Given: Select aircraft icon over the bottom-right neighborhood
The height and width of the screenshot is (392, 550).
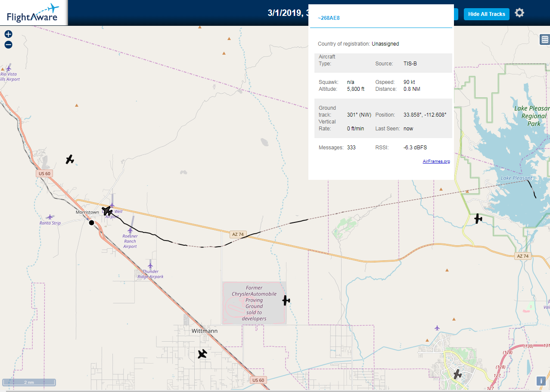Looking at the screenshot, I should click(x=457, y=375).
